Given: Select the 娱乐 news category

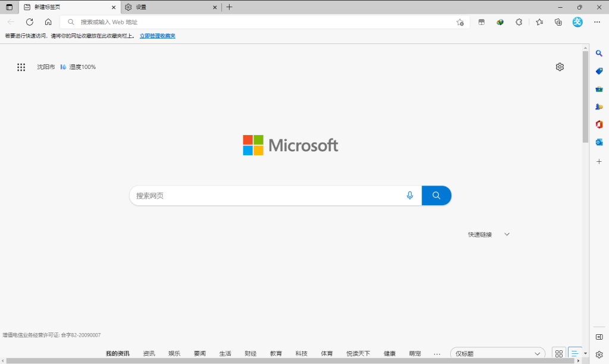Looking at the screenshot, I should pyautogui.click(x=174, y=353).
